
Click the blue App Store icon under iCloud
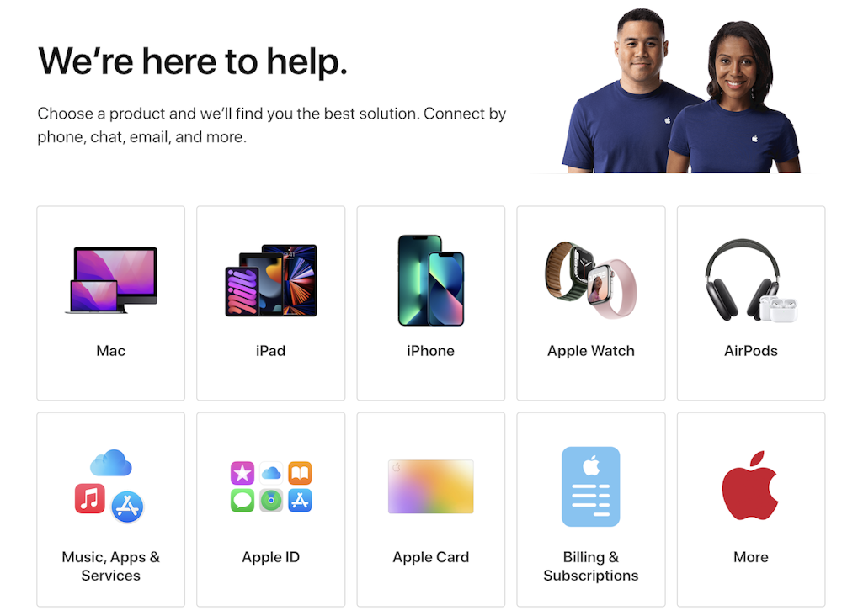coord(127,507)
